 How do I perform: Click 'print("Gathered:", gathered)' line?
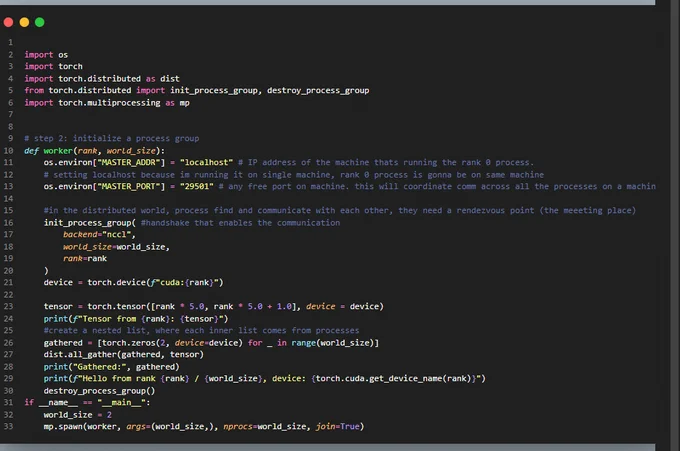click(111, 367)
